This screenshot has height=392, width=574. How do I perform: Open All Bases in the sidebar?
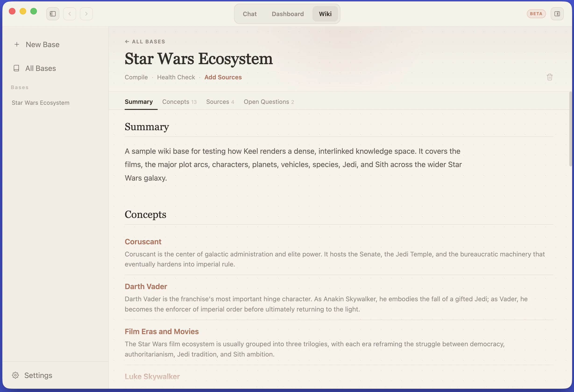click(40, 68)
